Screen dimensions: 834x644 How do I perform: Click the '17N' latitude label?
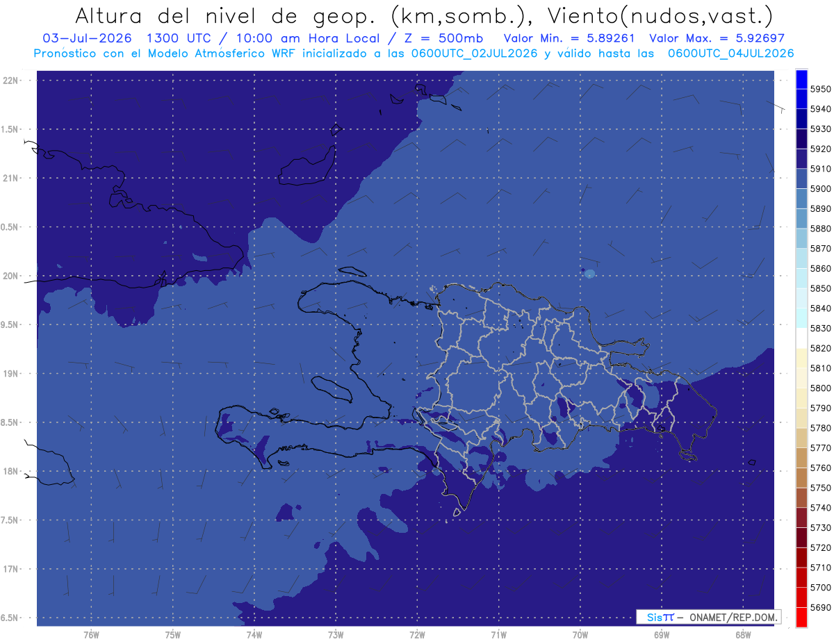(x=10, y=569)
